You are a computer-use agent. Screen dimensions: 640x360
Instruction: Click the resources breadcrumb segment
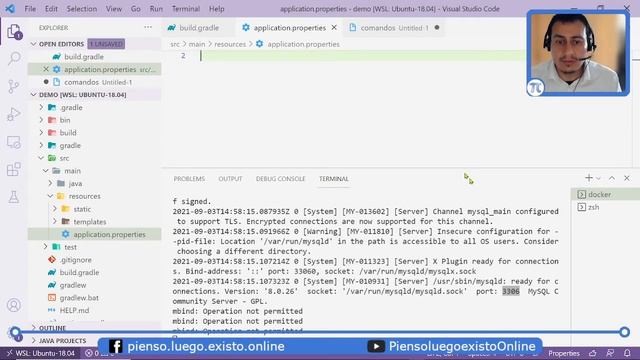pyautogui.click(x=230, y=44)
